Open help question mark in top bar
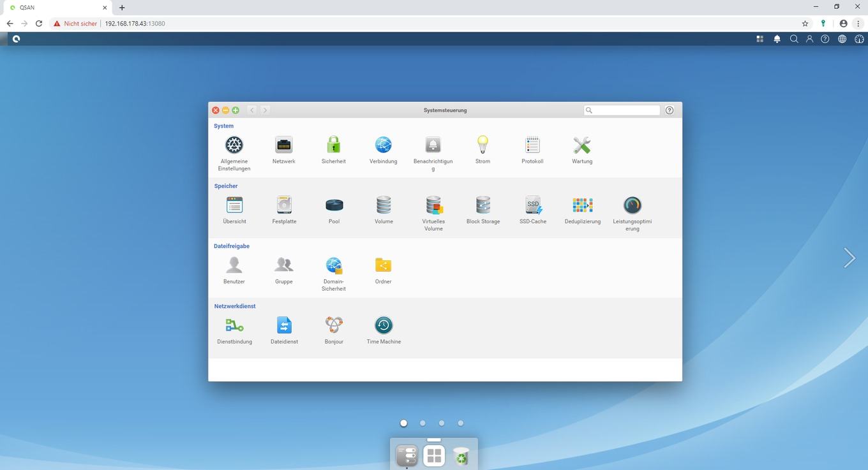The height and width of the screenshot is (470, 868). click(825, 39)
